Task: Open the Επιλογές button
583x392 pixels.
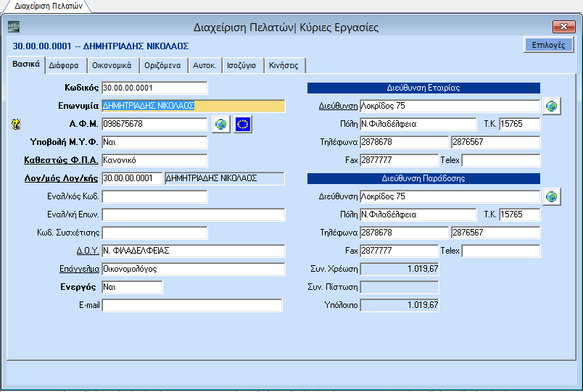Action: (548, 45)
